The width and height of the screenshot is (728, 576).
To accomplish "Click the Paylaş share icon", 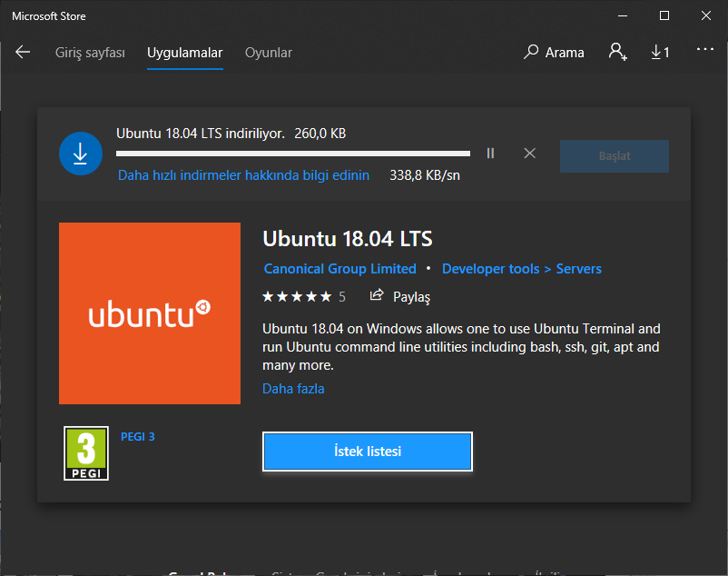I will 377,296.
